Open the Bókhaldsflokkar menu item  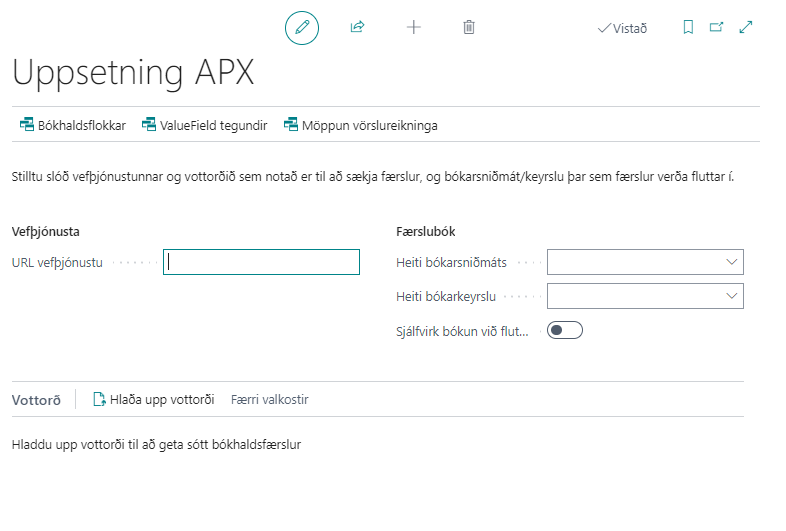[x=72, y=125]
